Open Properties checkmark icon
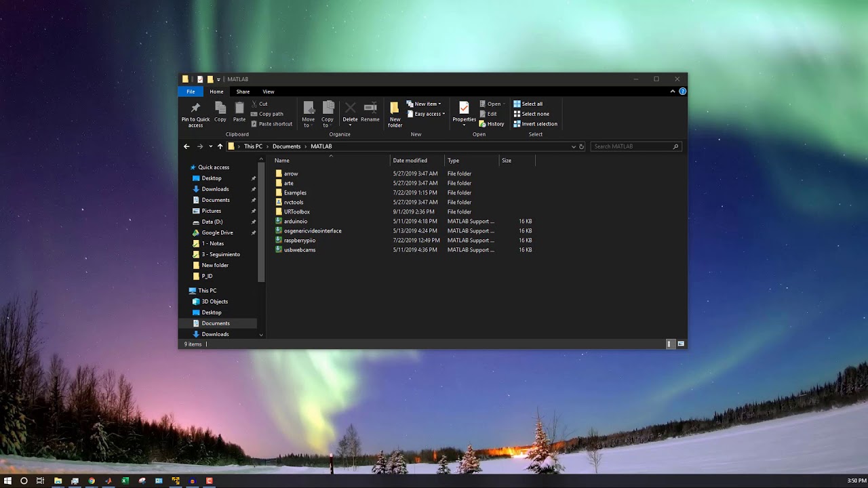Screen dimensions: 868x488 464,108
